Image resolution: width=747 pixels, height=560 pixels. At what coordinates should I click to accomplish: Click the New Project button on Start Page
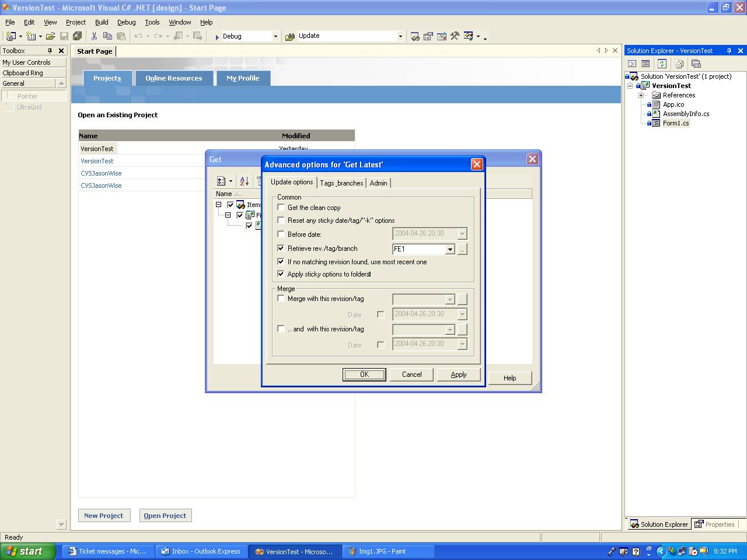104,516
